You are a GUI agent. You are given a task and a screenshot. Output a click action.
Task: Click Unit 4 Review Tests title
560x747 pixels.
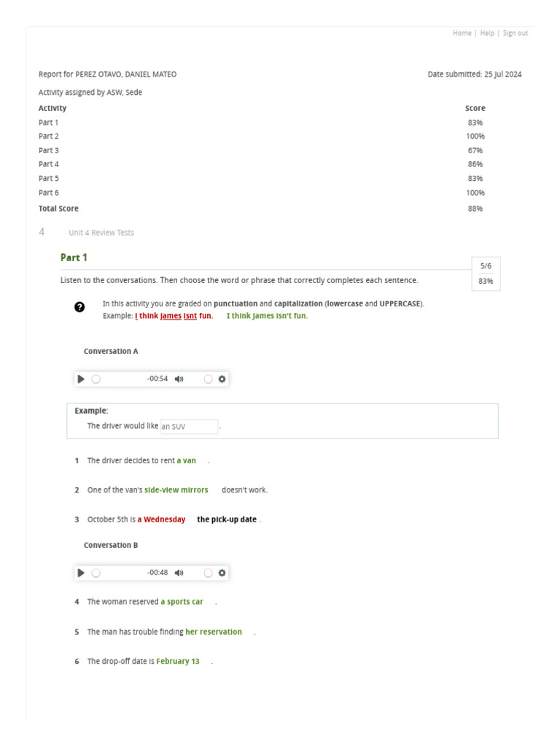pyautogui.click(x=101, y=233)
